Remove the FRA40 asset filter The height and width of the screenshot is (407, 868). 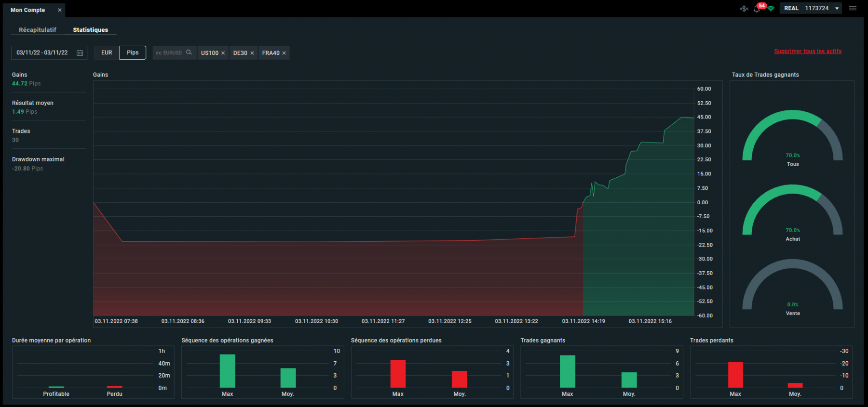coord(284,53)
